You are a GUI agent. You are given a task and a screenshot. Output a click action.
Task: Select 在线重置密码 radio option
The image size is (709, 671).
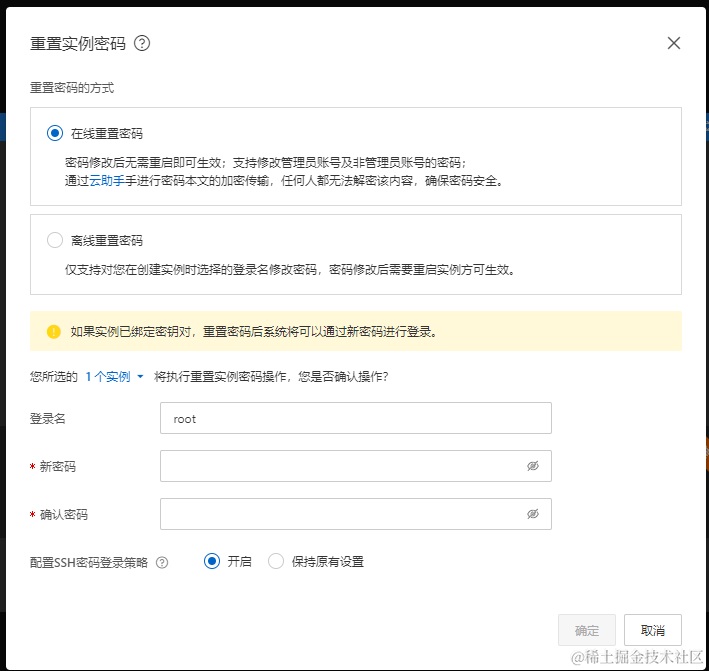click(55, 133)
